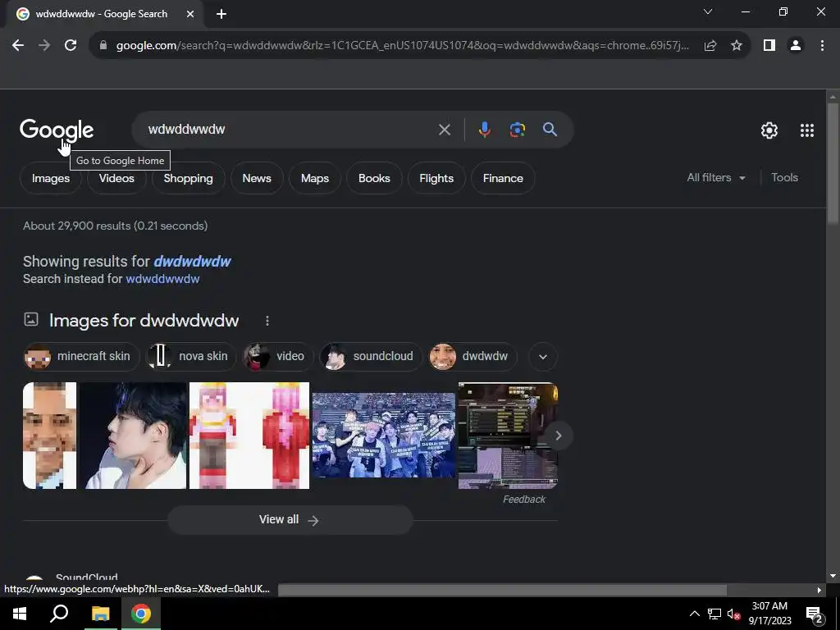This screenshot has height=630, width=840.
Task: Select the soundcloud chip
Action: (x=371, y=357)
